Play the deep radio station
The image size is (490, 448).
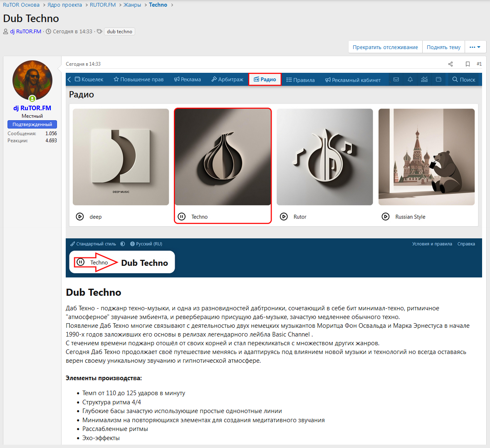tap(80, 217)
